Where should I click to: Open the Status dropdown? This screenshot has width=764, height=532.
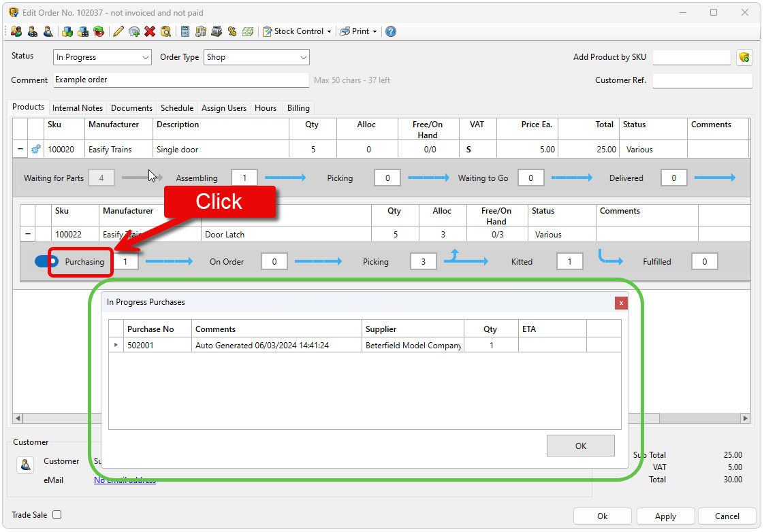click(102, 58)
